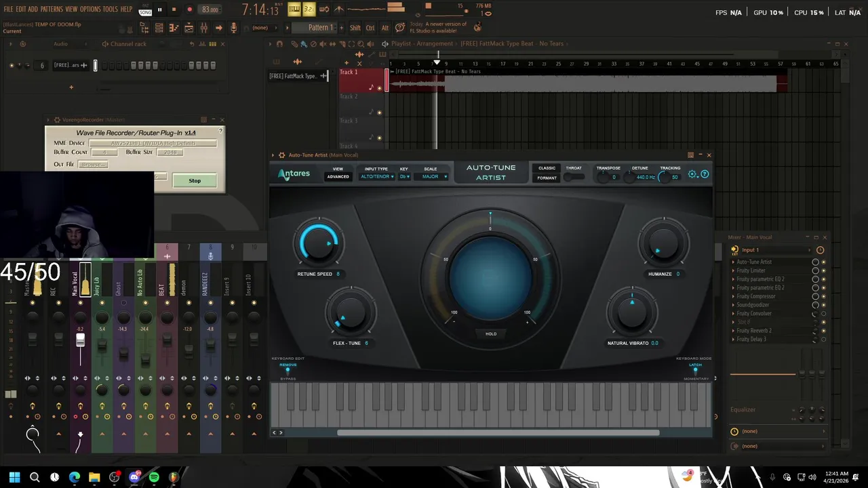Toggle the Throat switch in Auto-Tune
Screen dimensions: 868x488
tap(574, 177)
